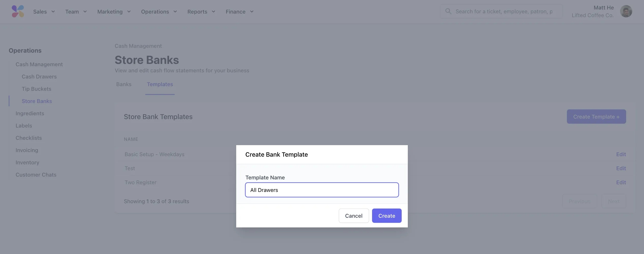
Task: Focus the Template Name input field
Action: click(322, 190)
